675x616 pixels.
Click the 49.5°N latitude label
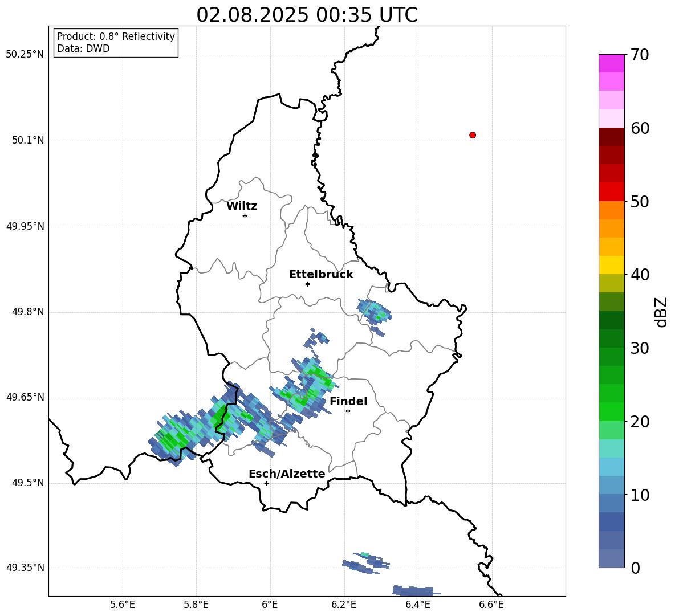click(28, 483)
